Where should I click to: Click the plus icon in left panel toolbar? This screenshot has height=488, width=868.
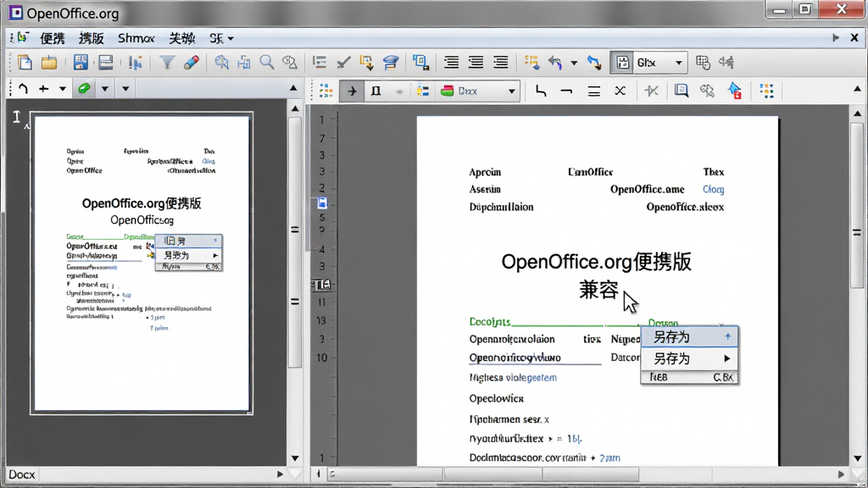(x=44, y=88)
